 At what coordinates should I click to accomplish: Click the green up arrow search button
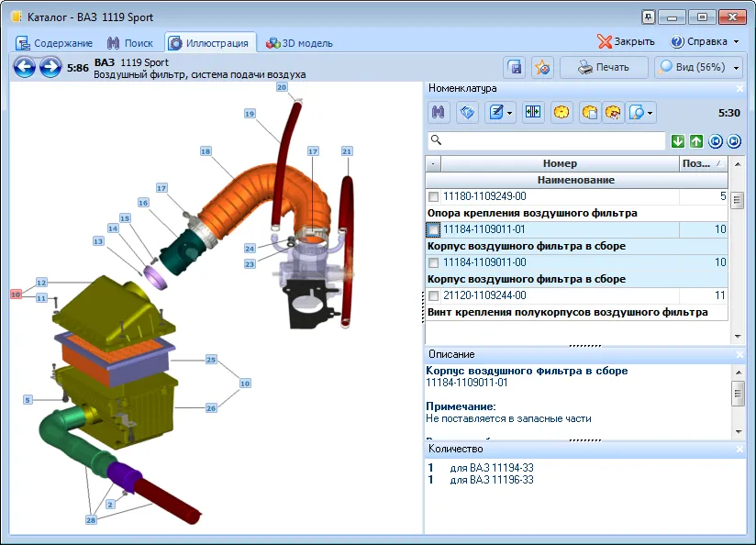tap(696, 140)
